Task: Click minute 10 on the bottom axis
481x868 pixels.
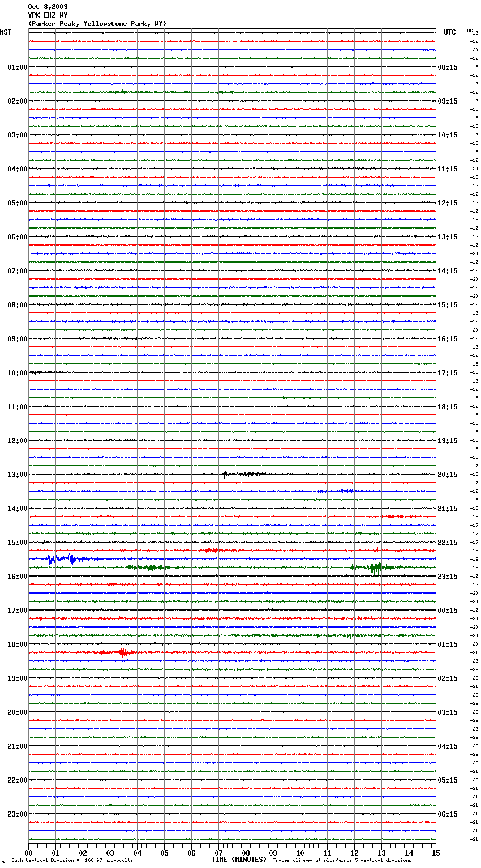Action: [300, 853]
